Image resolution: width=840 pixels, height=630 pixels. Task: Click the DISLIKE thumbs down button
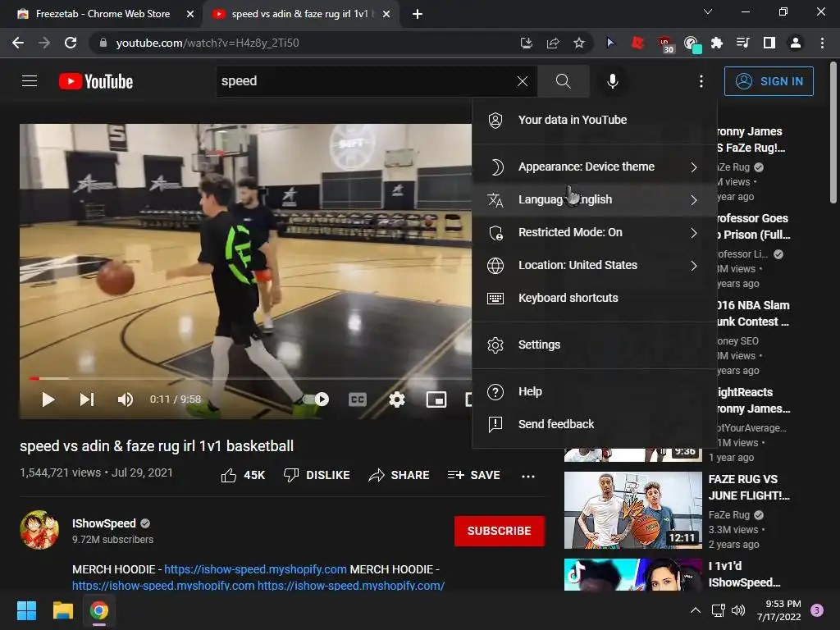click(317, 475)
